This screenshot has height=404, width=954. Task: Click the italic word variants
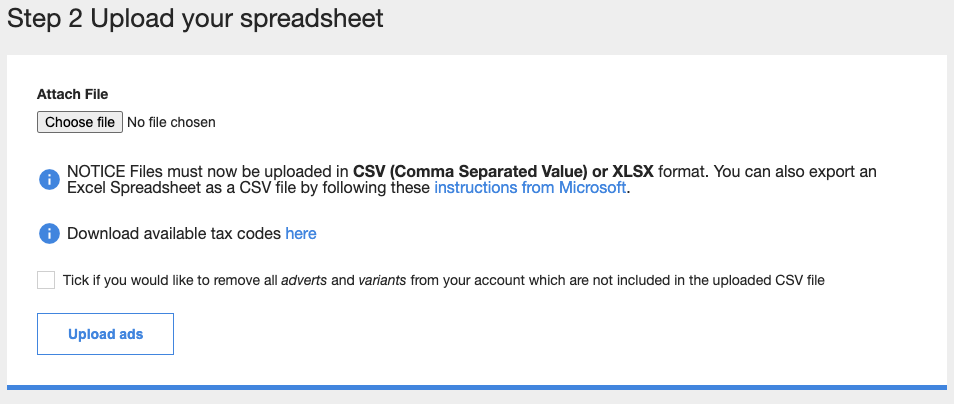point(382,280)
